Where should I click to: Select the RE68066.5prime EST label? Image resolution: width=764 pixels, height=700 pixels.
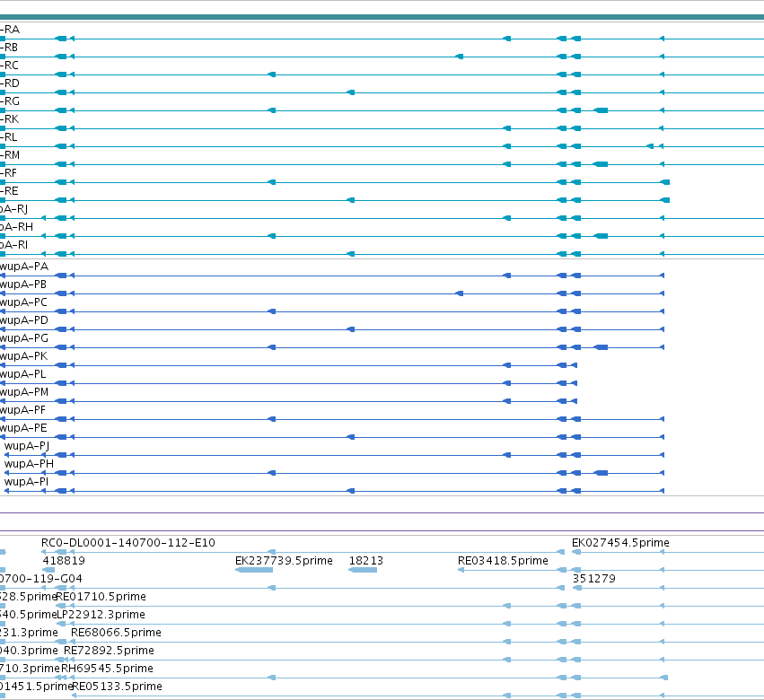click(x=116, y=633)
